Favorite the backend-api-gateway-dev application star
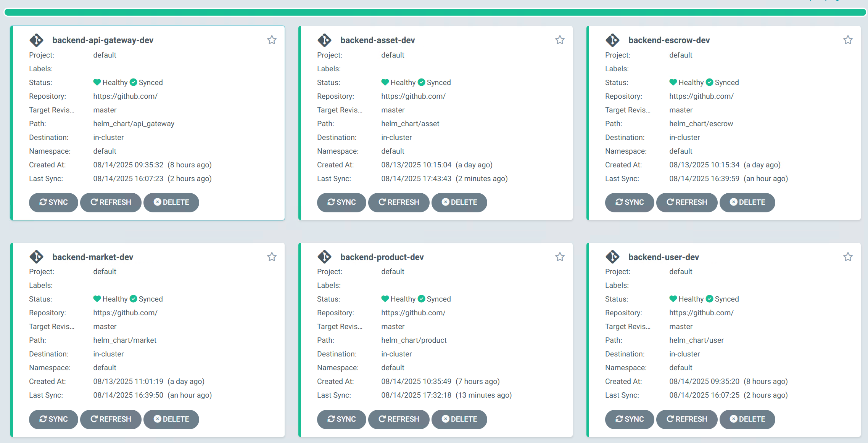Image resolution: width=868 pixels, height=443 pixels. click(x=272, y=40)
